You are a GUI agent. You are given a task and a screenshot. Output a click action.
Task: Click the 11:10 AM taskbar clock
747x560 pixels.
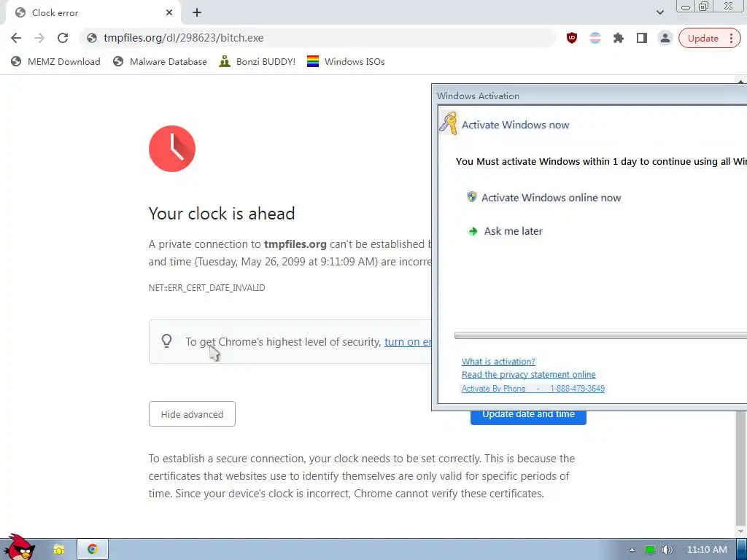click(x=707, y=550)
